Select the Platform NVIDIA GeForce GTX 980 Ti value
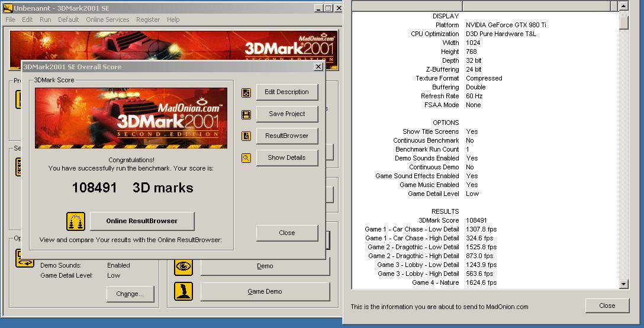 click(x=506, y=25)
